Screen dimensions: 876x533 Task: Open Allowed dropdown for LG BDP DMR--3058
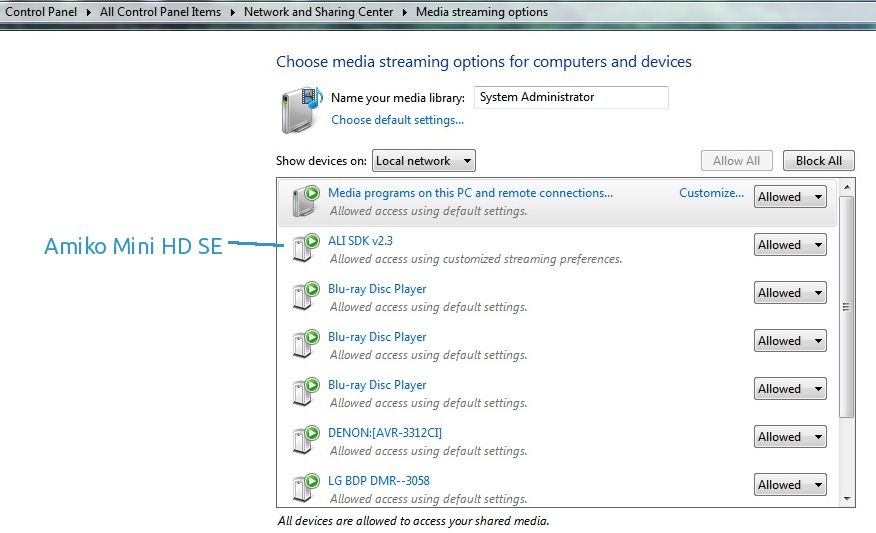click(789, 485)
